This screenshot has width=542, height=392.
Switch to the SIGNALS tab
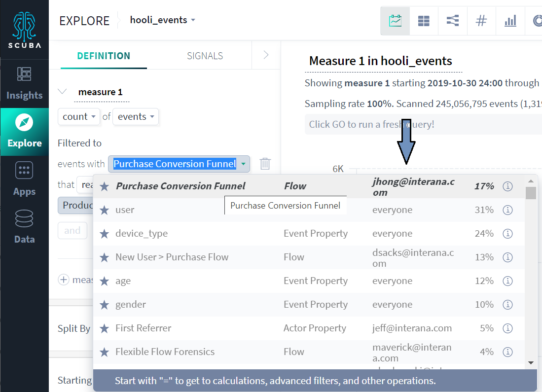(x=205, y=56)
